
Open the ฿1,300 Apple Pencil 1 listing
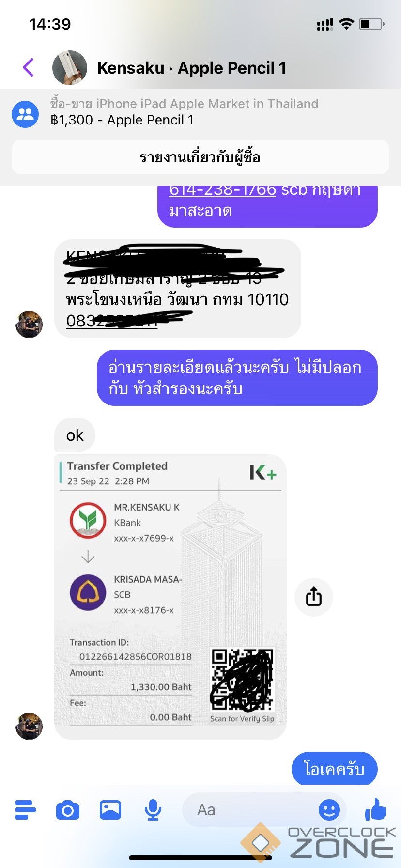(x=122, y=120)
